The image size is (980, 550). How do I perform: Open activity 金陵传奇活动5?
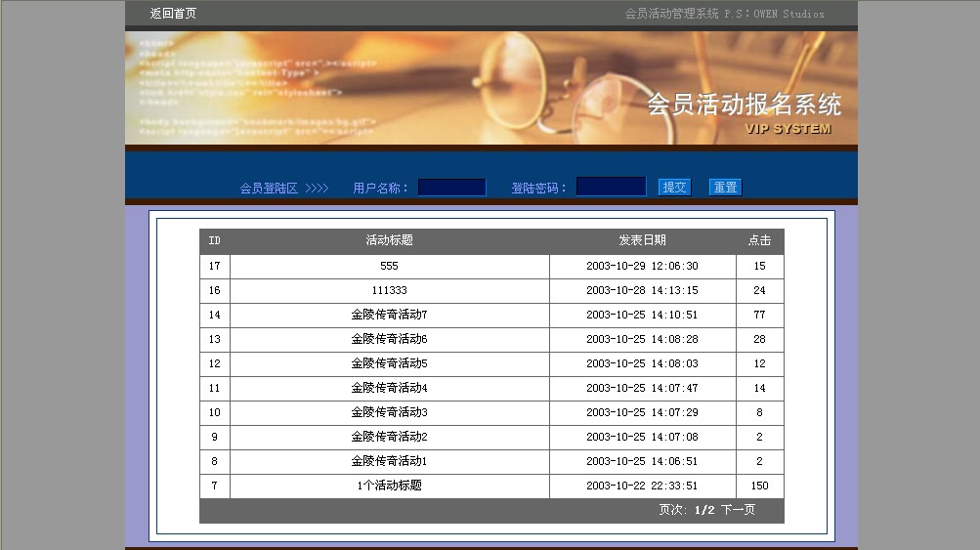(390, 363)
